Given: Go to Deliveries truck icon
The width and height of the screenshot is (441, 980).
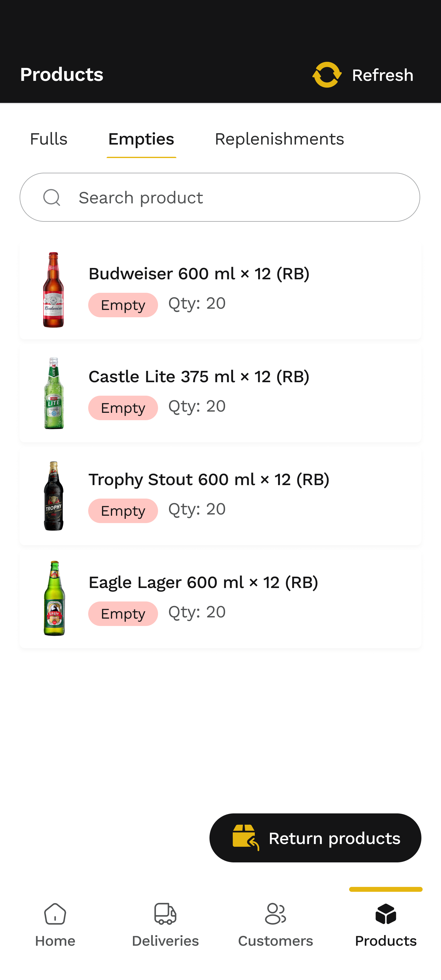Looking at the screenshot, I should pos(165,914).
